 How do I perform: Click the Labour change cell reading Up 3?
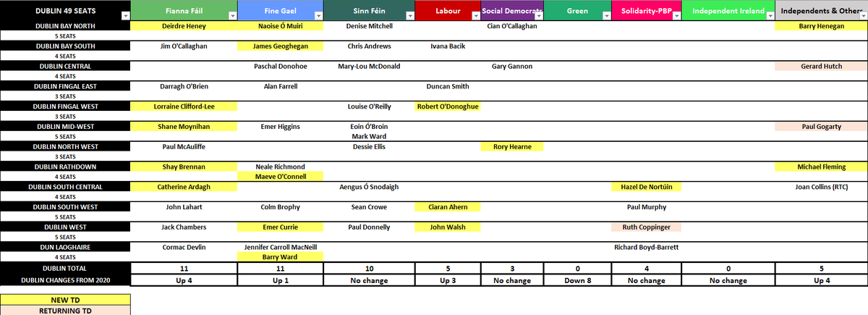(x=448, y=280)
